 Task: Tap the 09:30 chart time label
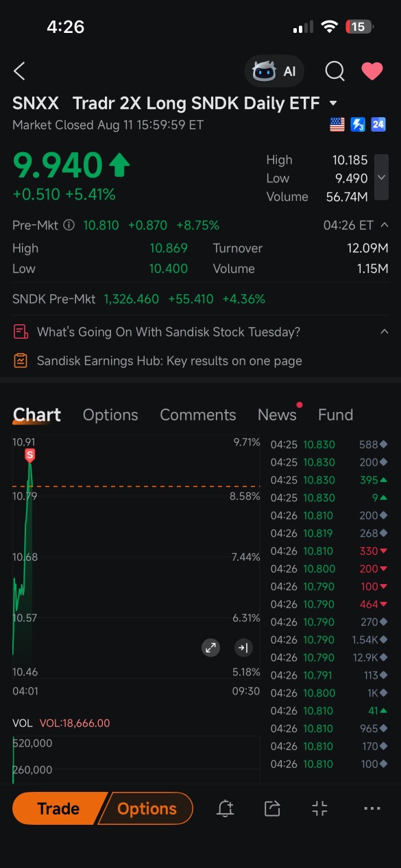pyautogui.click(x=246, y=691)
